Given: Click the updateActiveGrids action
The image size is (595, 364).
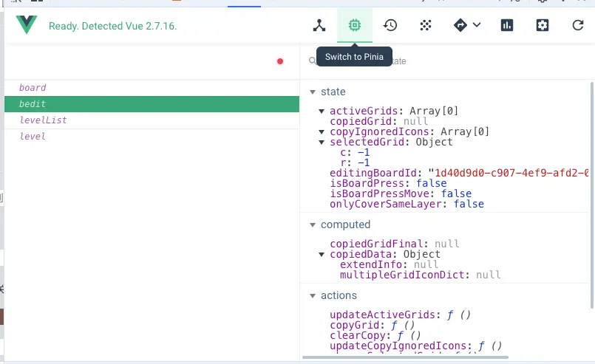Looking at the screenshot, I should [x=400, y=315].
